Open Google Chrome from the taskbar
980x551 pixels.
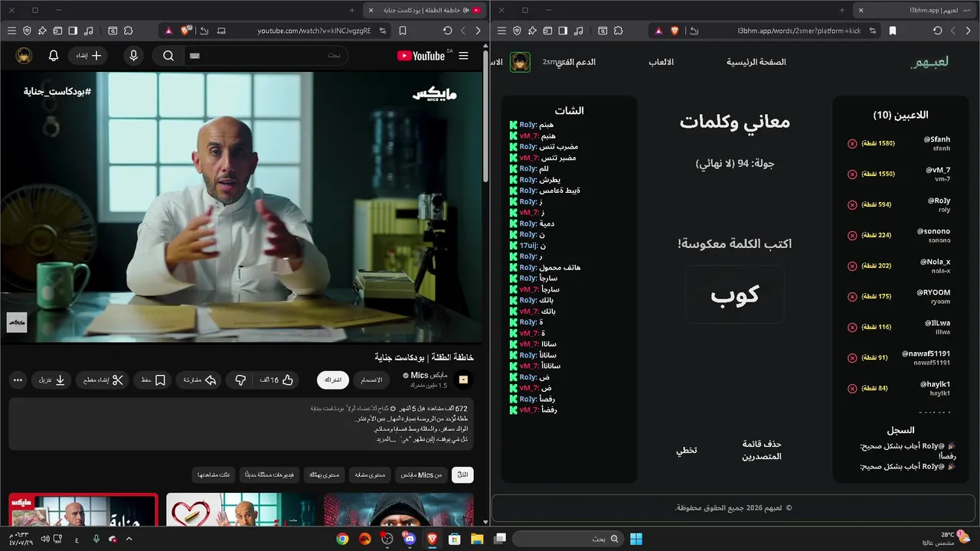[x=342, y=539]
